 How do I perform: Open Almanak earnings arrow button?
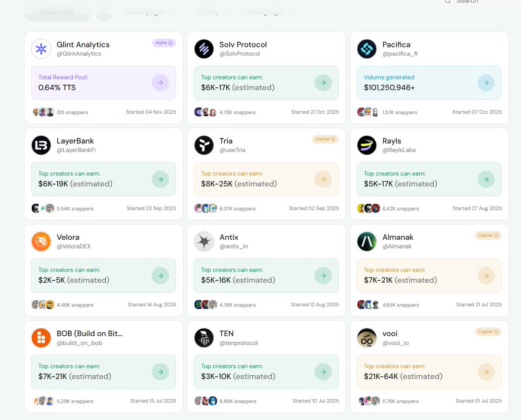(486, 275)
